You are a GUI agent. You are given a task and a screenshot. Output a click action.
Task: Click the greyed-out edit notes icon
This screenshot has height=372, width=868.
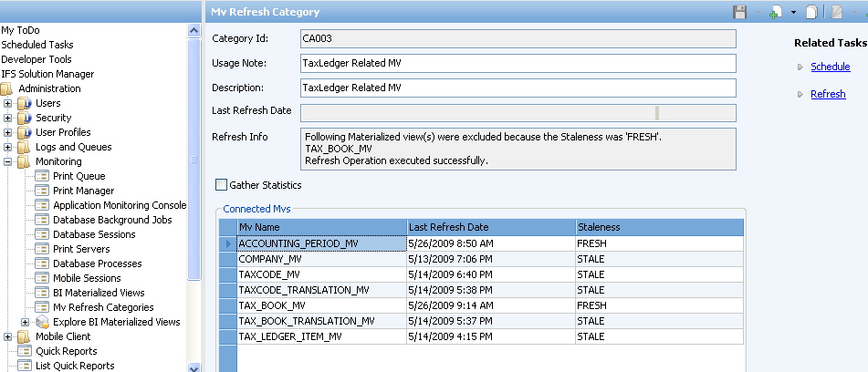[x=837, y=12]
